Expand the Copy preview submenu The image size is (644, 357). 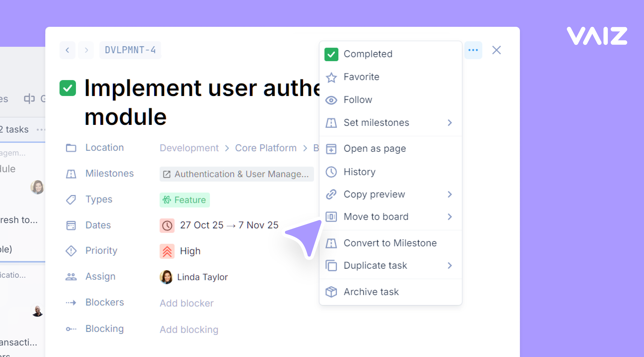click(449, 194)
